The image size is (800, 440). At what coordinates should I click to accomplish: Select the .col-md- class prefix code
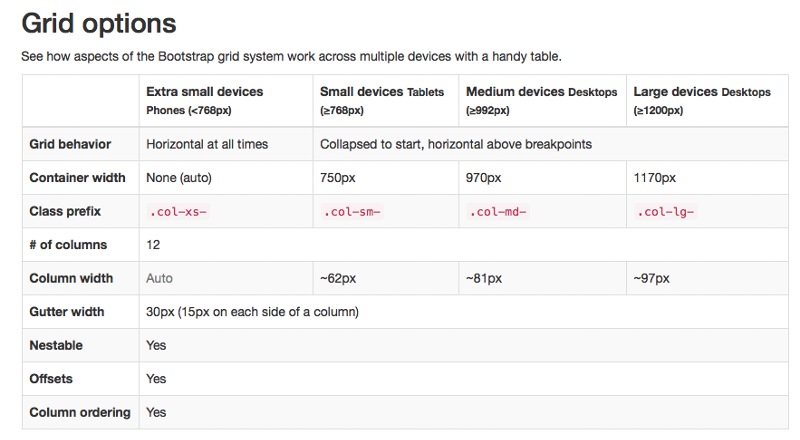pyautogui.click(x=498, y=211)
